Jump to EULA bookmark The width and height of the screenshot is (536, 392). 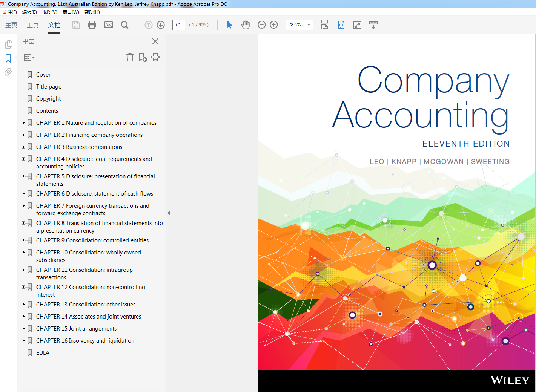(43, 353)
